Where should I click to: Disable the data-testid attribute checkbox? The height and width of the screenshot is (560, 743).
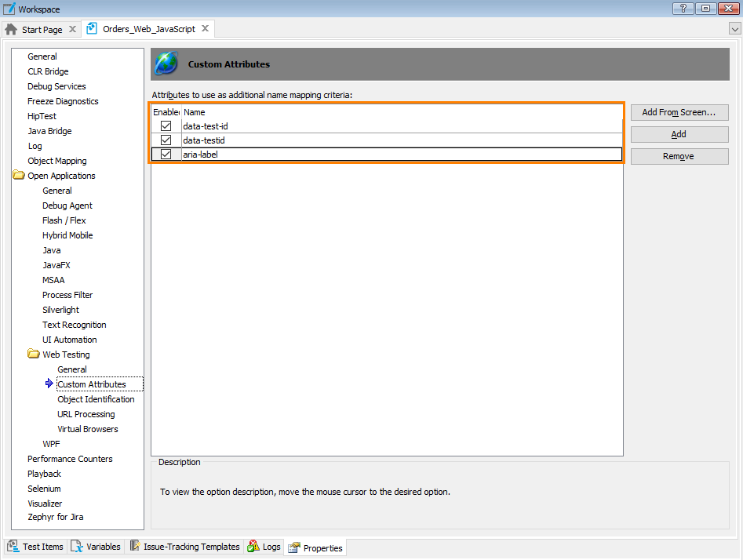pyautogui.click(x=166, y=140)
